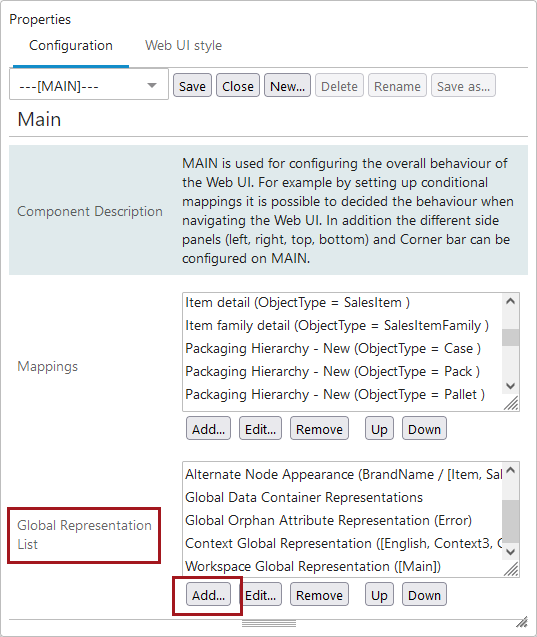Image resolution: width=537 pixels, height=637 pixels.
Task: Switch to the Web UI style tab
Action: [184, 46]
